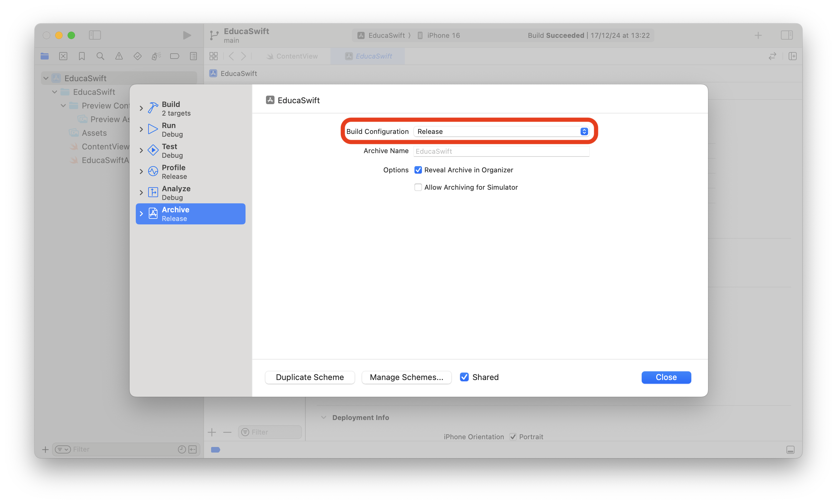Viewport: 837px width, 504px height.
Task: Go back with the left arrow
Action: [232, 56]
